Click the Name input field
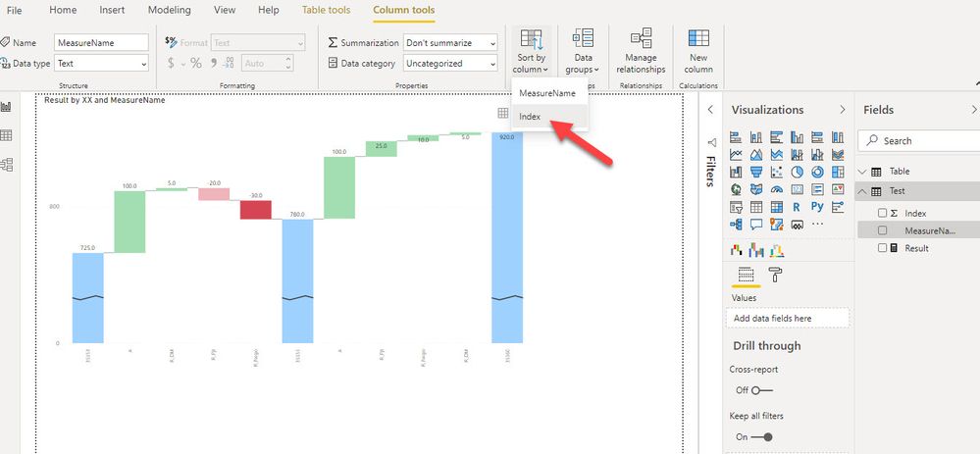 [x=101, y=43]
